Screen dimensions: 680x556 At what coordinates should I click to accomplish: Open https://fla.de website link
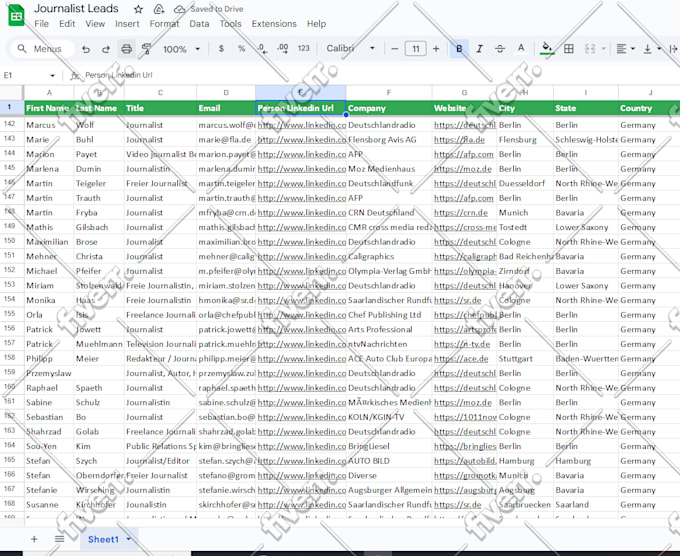[x=459, y=140]
